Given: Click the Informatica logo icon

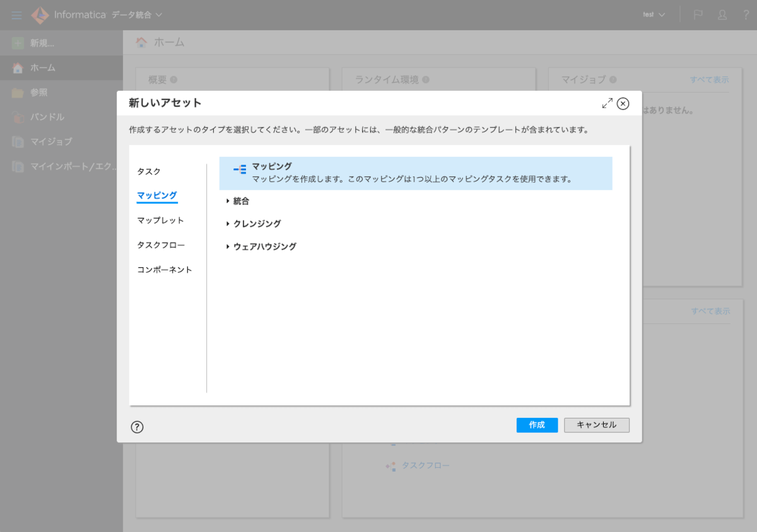Looking at the screenshot, I should click(x=40, y=15).
